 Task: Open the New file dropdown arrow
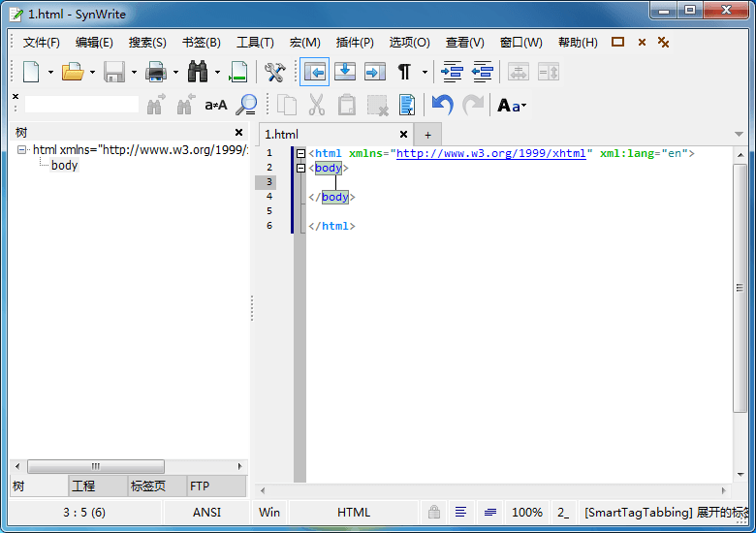[50, 73]
